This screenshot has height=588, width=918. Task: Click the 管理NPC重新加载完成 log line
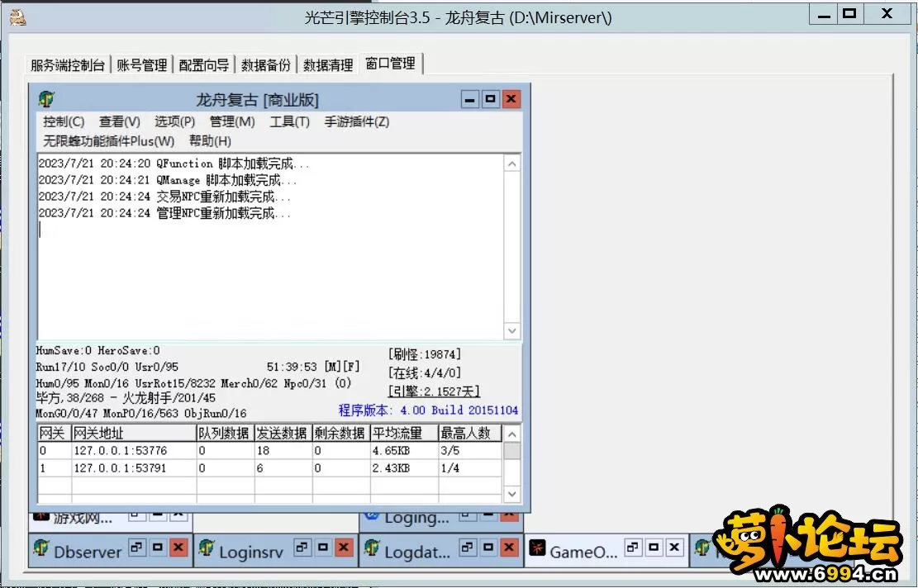[164, 213]
